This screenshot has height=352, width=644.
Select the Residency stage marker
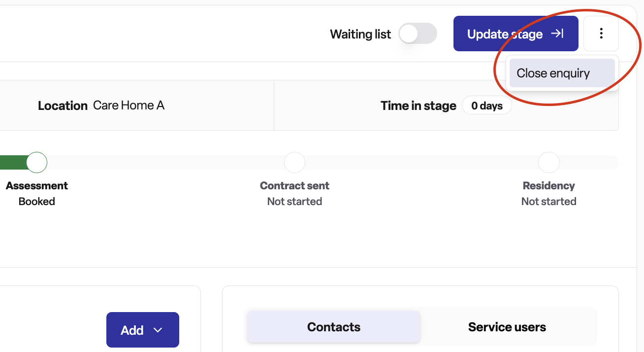549,162
